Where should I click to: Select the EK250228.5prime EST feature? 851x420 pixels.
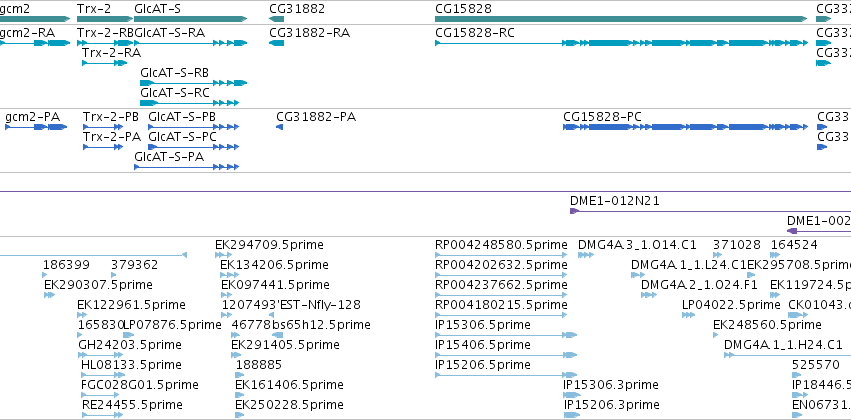tap(240, 415)
